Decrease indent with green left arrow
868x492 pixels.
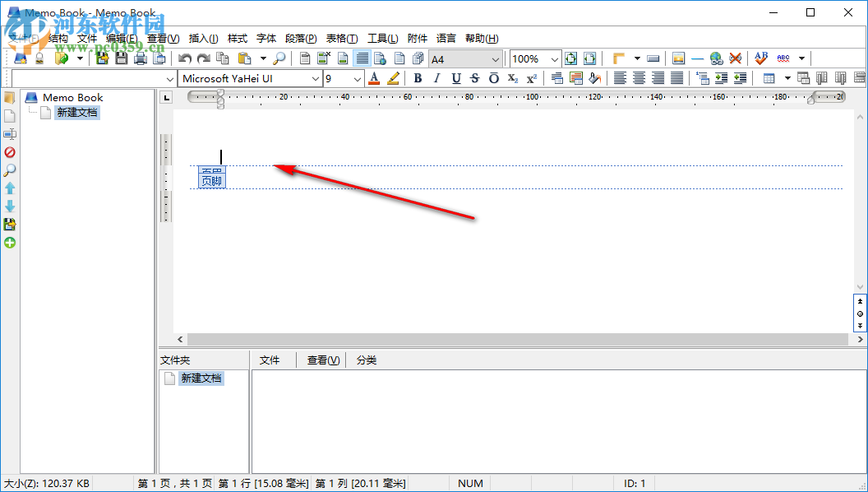[x=740, y=78]
